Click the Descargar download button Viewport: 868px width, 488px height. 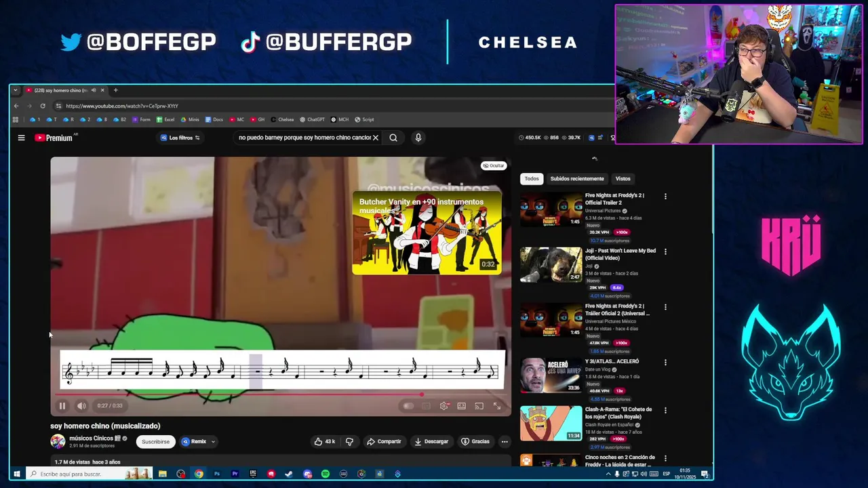(431, 442)
